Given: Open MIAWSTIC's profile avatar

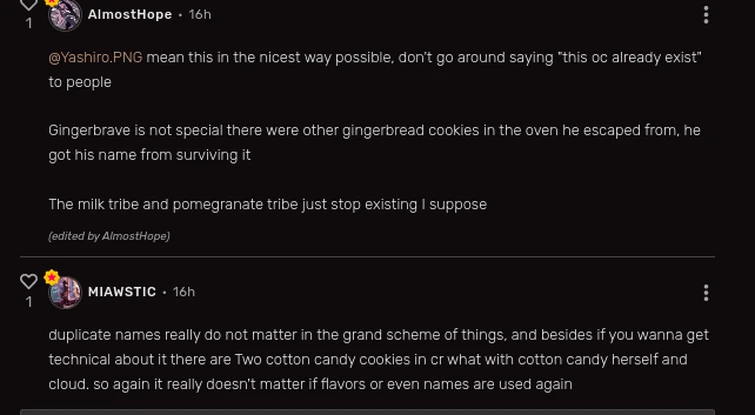Looking at the screenshot, I should 65,293.
